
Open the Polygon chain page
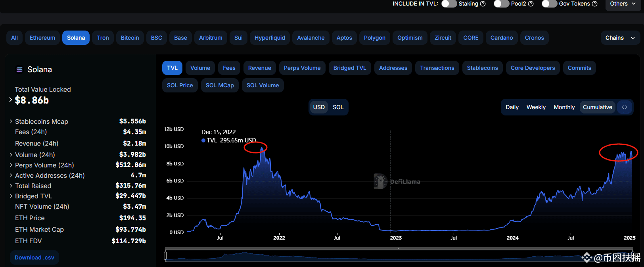[375, 38]
